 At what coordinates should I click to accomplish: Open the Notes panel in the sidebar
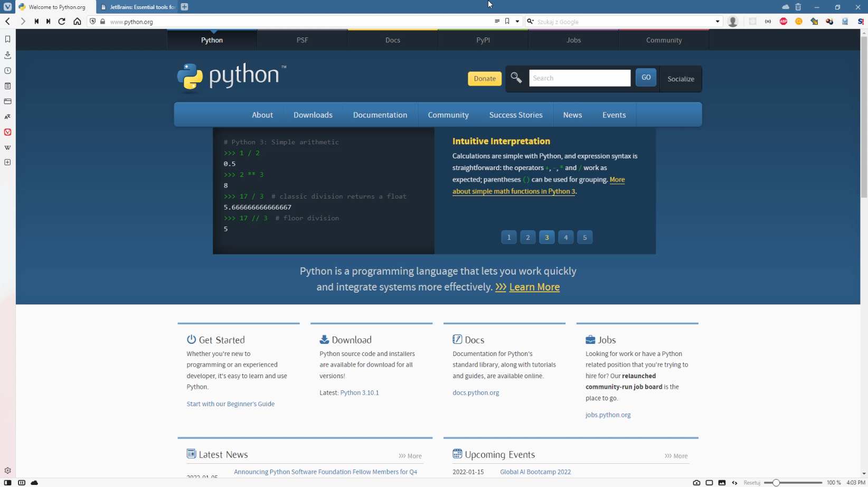pyautogui.click(x=7, y=86)
